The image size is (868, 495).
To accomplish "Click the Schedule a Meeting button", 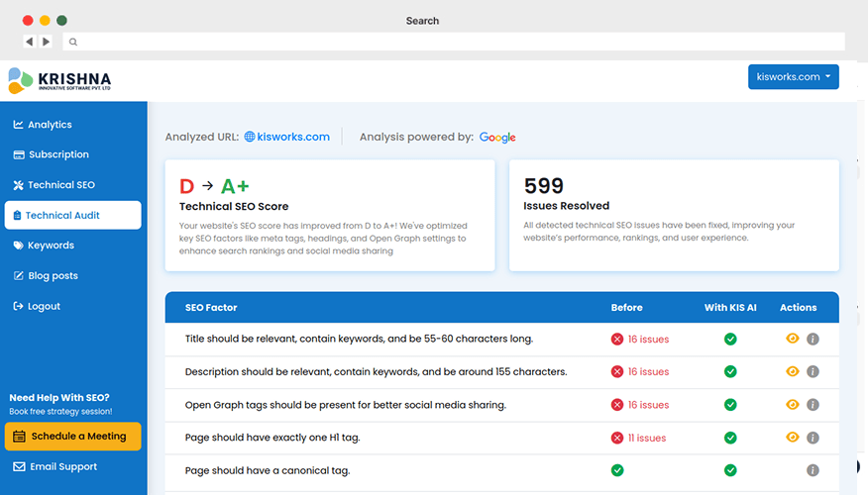I will pos(73,437).
